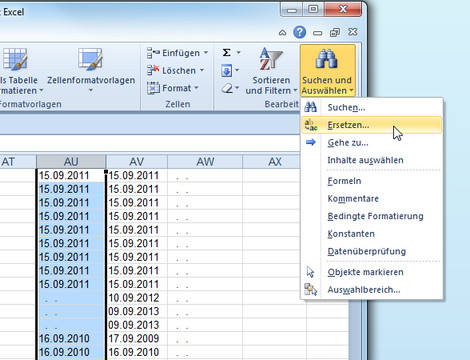Viewport: 470px width, 360px height.
Task: Click the eraser clear icon
Action: point(227,88)
